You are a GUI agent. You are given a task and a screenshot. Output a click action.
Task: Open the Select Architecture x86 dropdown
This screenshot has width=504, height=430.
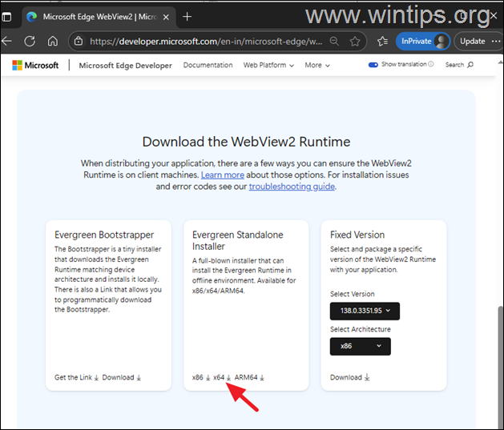pos(361,346)
